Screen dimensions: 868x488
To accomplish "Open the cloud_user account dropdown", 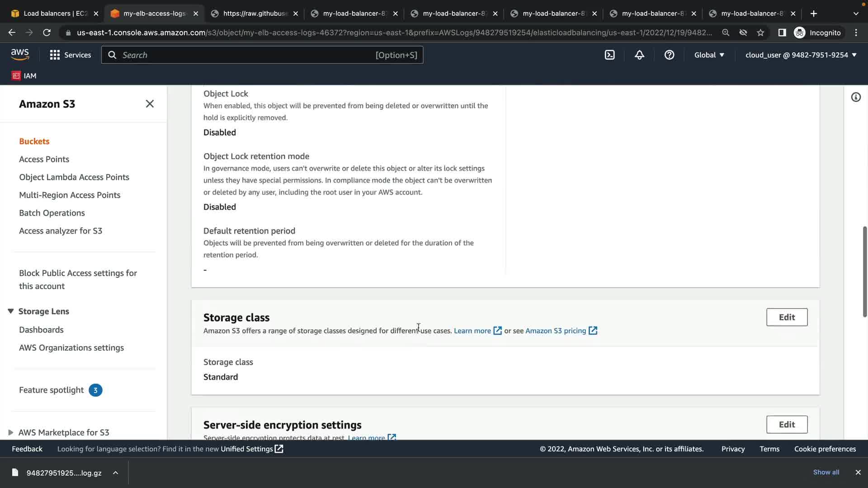I will click(801, 55).
